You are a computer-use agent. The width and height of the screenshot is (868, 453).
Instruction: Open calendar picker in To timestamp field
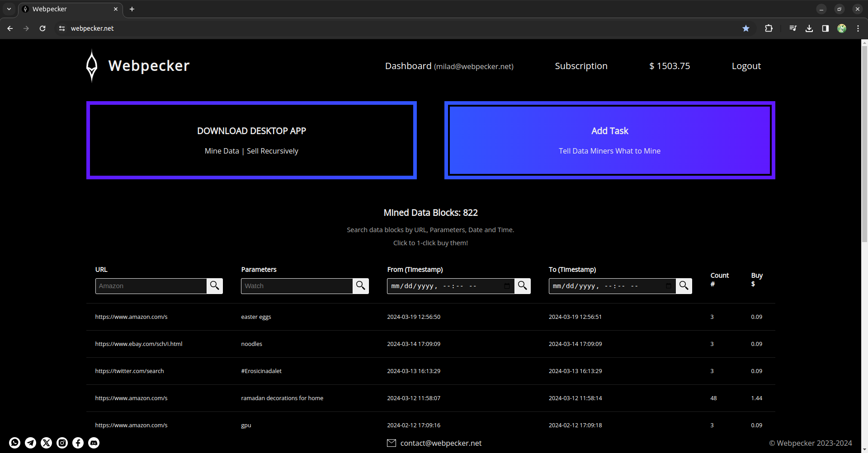pyautogui.click(x=669, y=286)
